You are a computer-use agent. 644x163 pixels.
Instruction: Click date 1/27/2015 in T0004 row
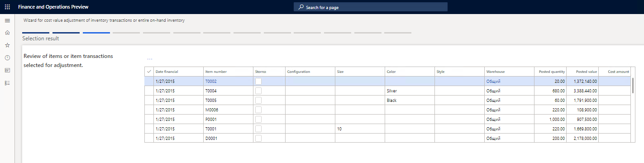click(178, 91)
